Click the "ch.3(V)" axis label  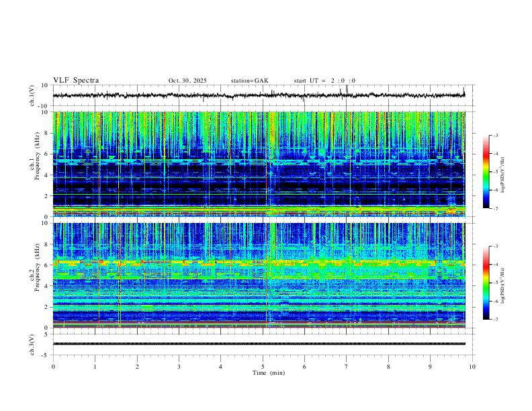(x=32, y=345)
